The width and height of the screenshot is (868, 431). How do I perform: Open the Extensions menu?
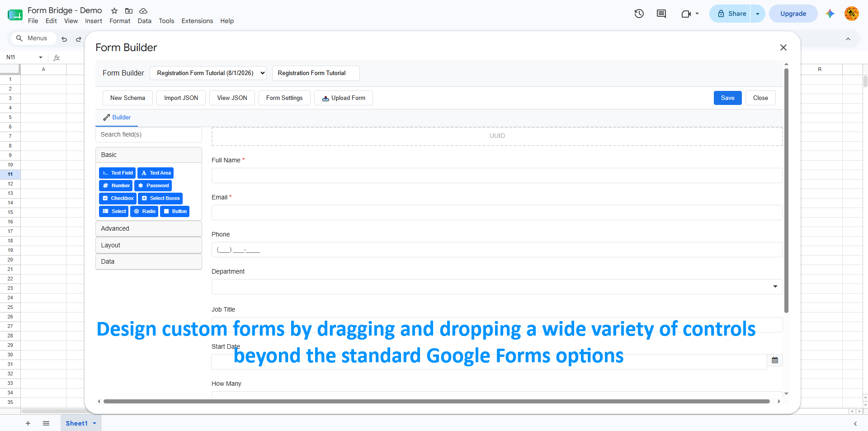coord(197,21)
